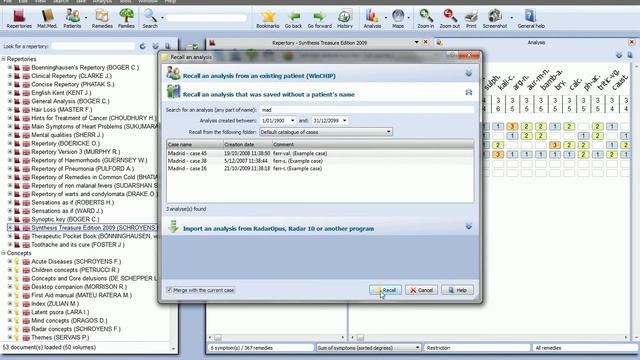Click horizontal scrollbar under repertory pane
640x360 pixels.
click(277, 338)
